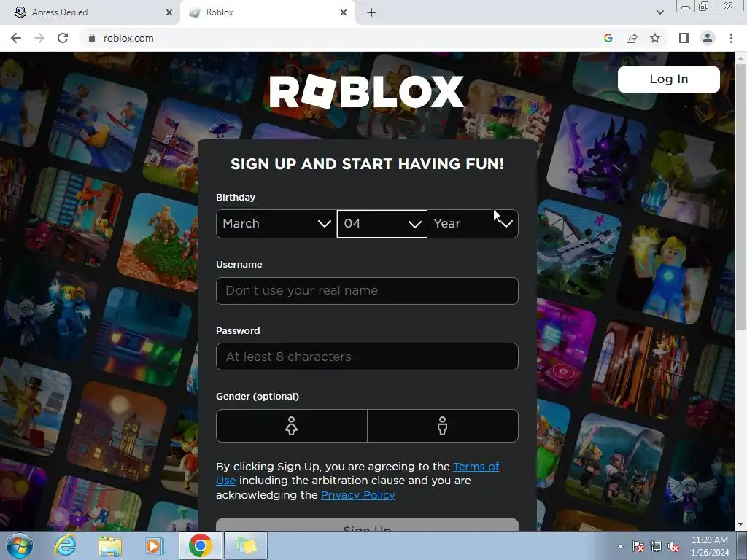This screenshot has width=747, height=560.
Task: Open the tab search chevron
Action: (x=659, y=12)
